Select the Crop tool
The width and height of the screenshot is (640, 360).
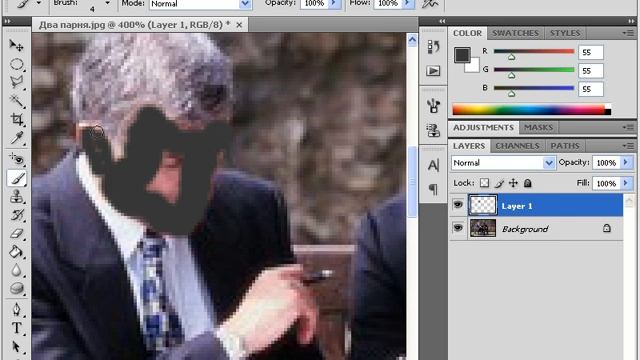click(x=16, y=119)
